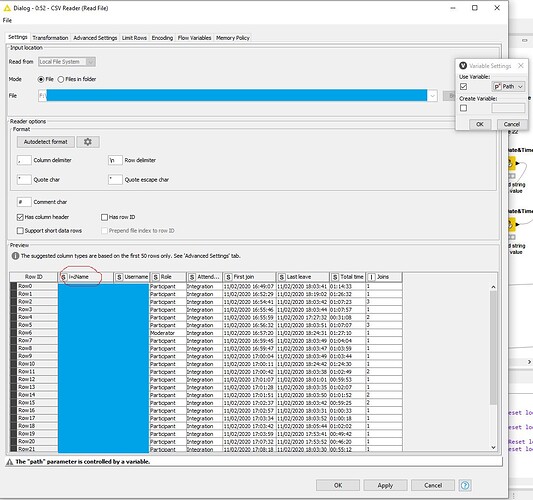Click the info icon in Preview section
Screen dimensions: 533x500
(x=15, y=256)
